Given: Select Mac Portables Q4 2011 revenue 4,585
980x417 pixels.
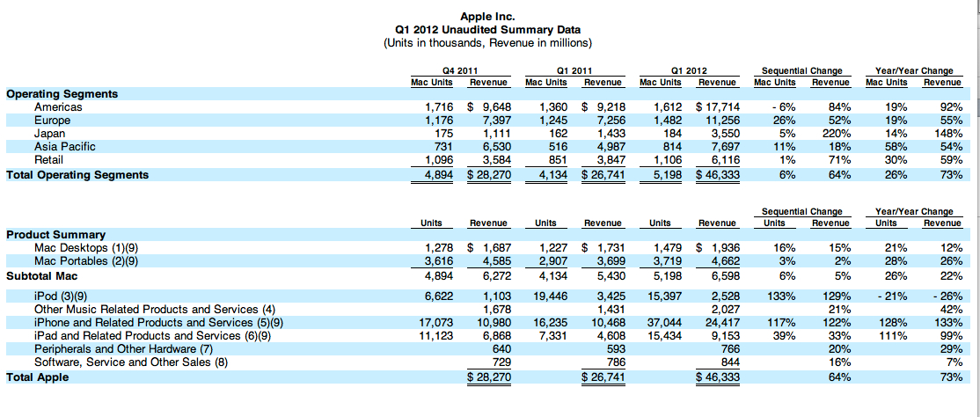Looking at the screenshot, I should [x=497, y=260].
